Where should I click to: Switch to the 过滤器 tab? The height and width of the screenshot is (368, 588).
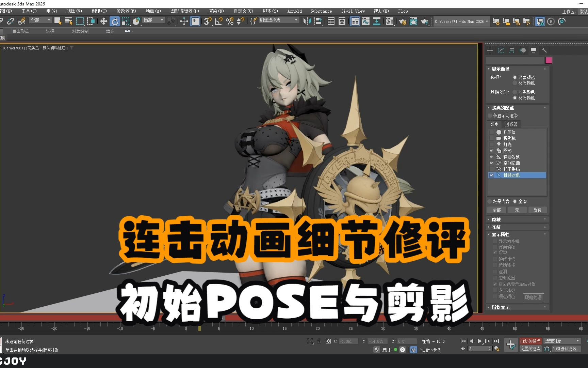(511, 124)
